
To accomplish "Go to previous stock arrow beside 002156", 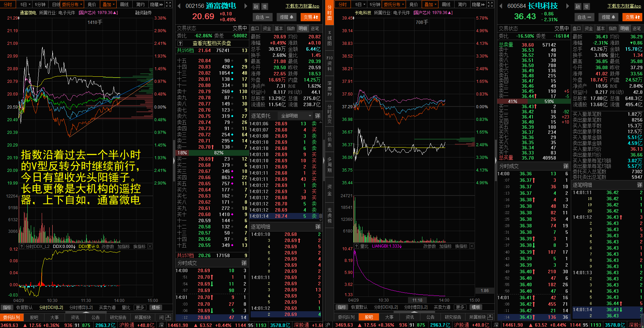I will [x=179, y=6].
